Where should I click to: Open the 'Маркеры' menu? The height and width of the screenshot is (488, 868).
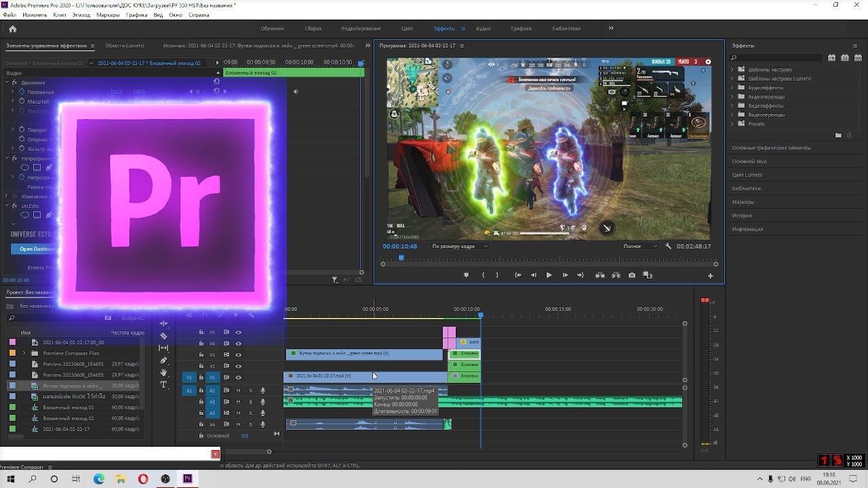coord(108,14)
